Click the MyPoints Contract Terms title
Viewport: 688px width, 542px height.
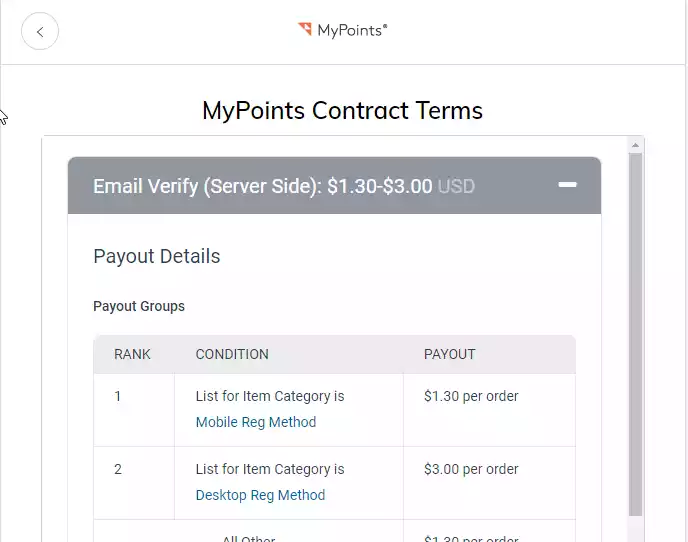pos(343,110)
